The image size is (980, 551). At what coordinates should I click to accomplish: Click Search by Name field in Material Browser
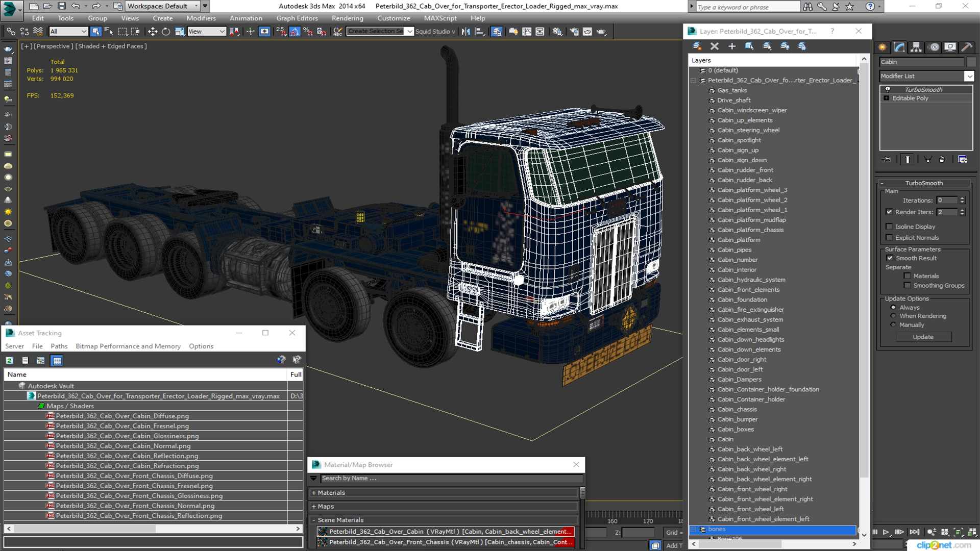point(451,478)
